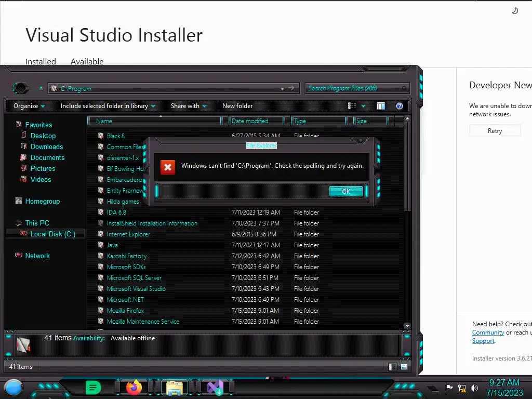The image size is (532, 399).
Task: Select This PC in the navigation pane
Action: click(37, 223)
